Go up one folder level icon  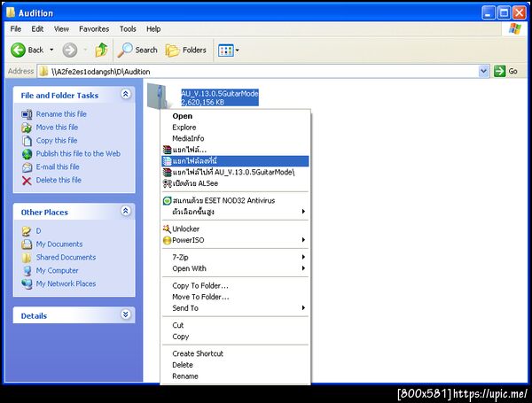pyautogui.click(x=101, y=50)
